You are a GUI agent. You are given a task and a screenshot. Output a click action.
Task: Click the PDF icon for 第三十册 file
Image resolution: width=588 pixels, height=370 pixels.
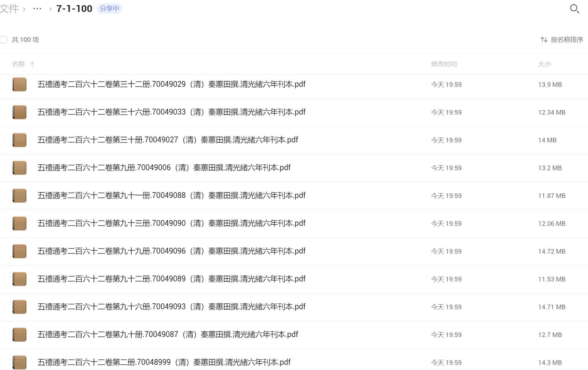pyautogui.click(x=19, y=140)
